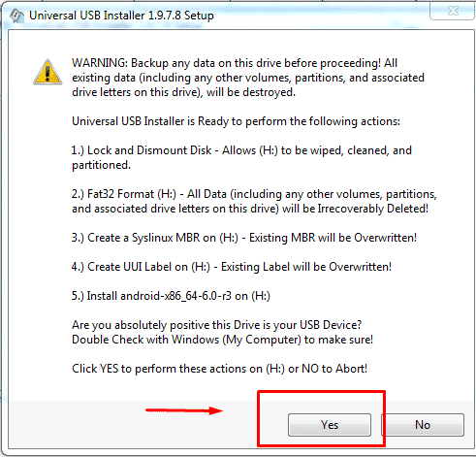Click the title text Universal USB Installer 1.9.7.8 Setup
The height and width of the screenshot is (457, 476).
point(121,16)
